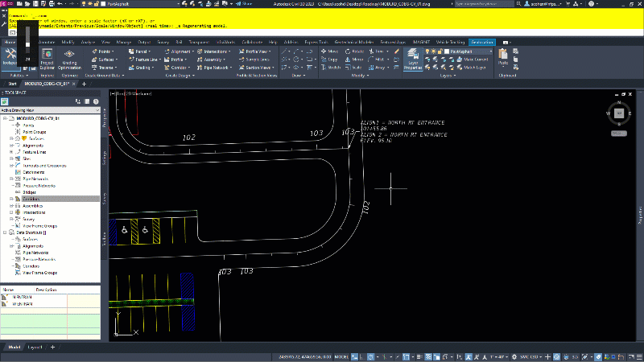Open the Toolspace palette button

click(10, 56)
